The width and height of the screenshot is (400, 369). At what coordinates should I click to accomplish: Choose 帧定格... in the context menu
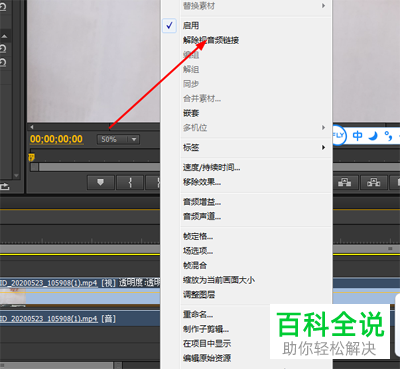click(x=198, y=236)
